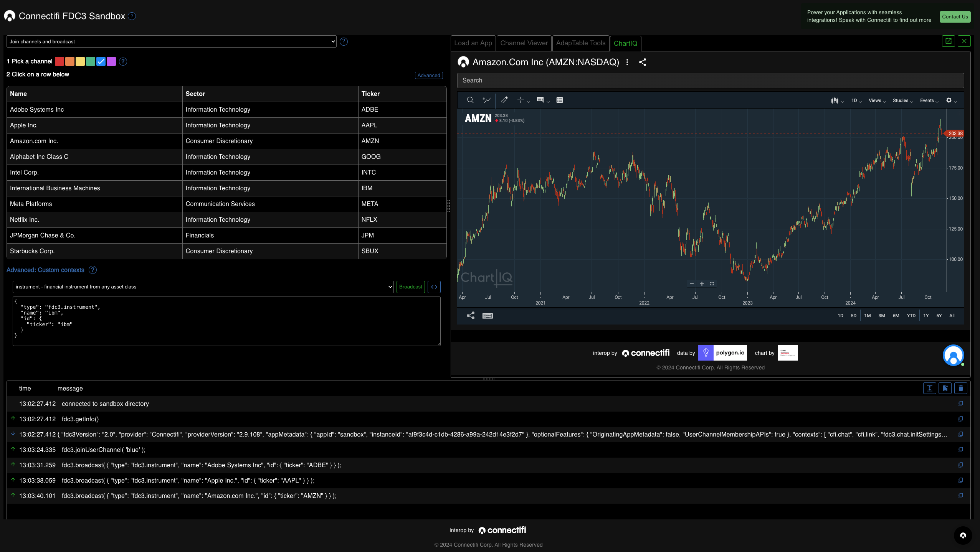This screenshot has height=552, width=980.
Task: Open the Views dropdown menu
Action: point(877,101)
